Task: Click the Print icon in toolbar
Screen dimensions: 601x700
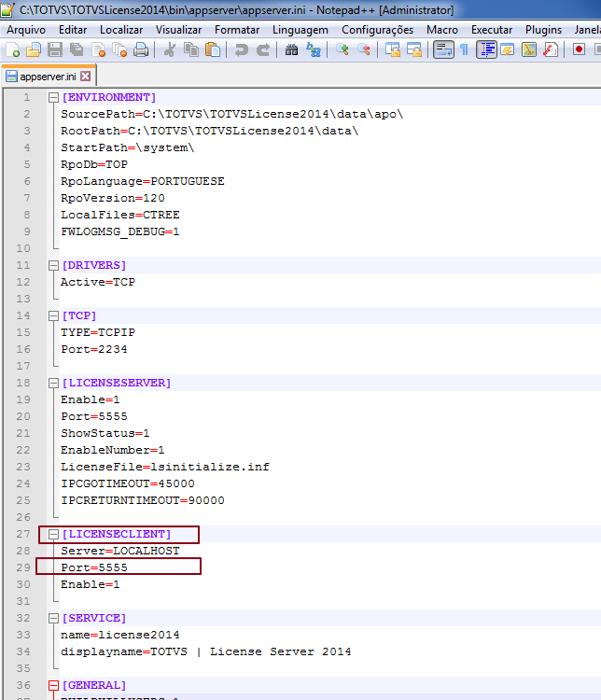Action: coord(140,49)
